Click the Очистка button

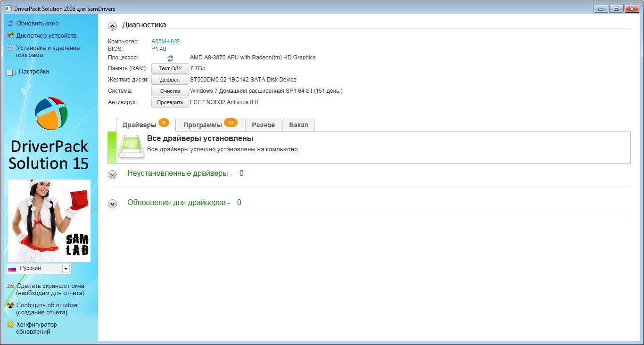(170, 91)
